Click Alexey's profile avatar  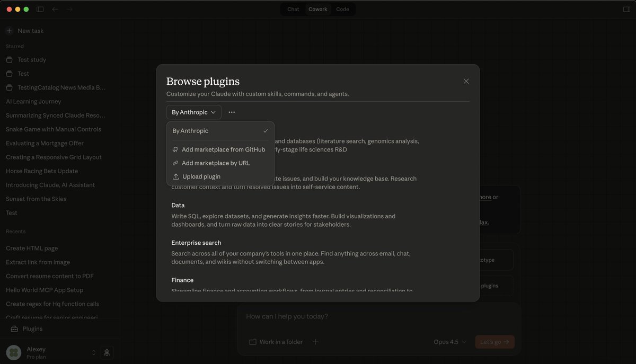coord(13,352)
